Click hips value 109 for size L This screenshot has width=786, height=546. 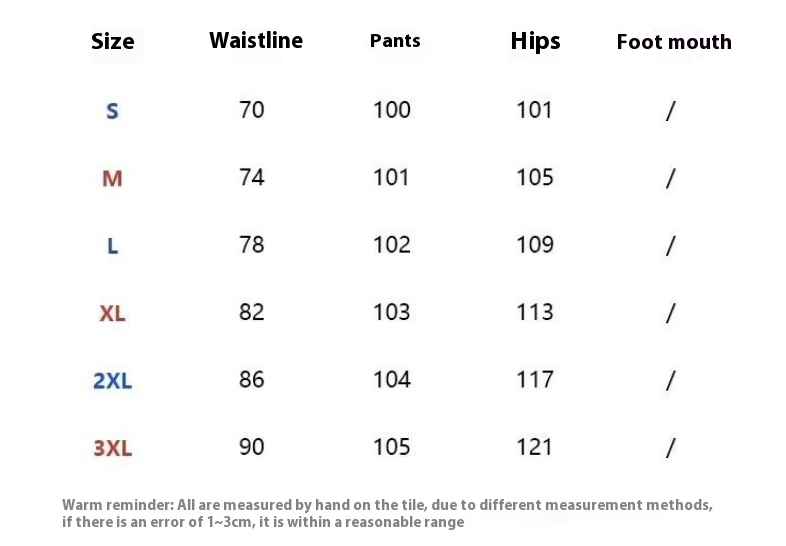pyautogui.click(x=535, y=244)
